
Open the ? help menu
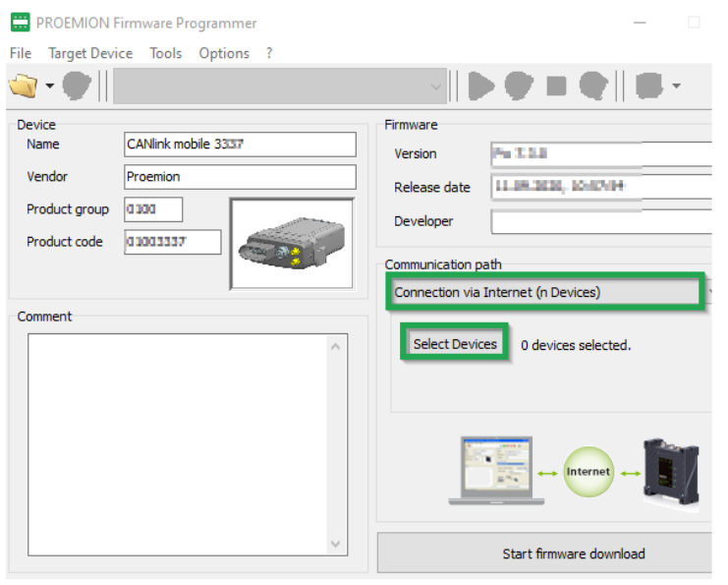(x=269, y=53)
